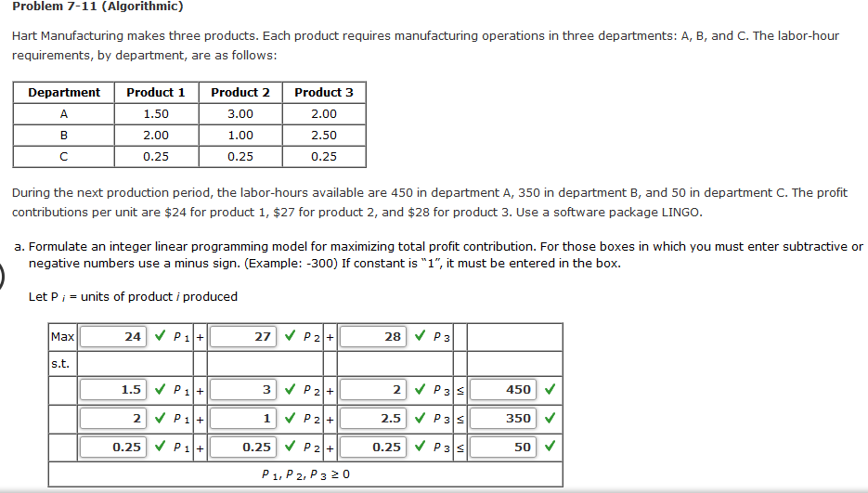The width and height of the screenshot is (868, 493).
Task: Click the 'Product 3' column header
Action: click(324, 93)
